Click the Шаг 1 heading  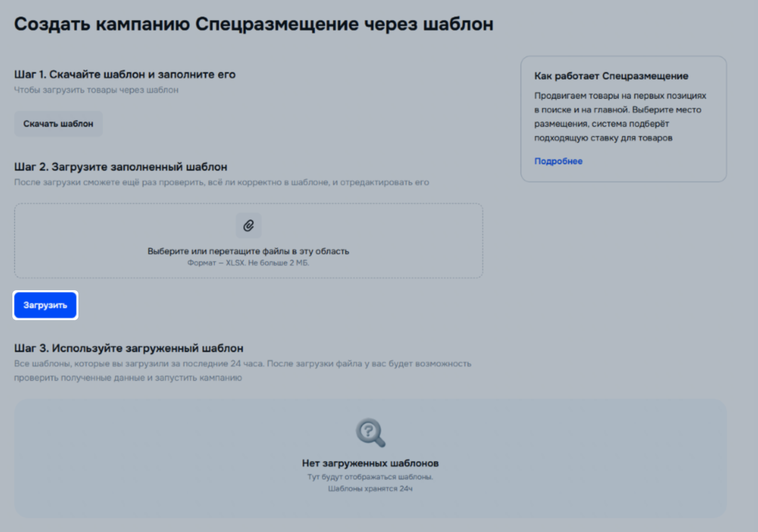[124, 74]
